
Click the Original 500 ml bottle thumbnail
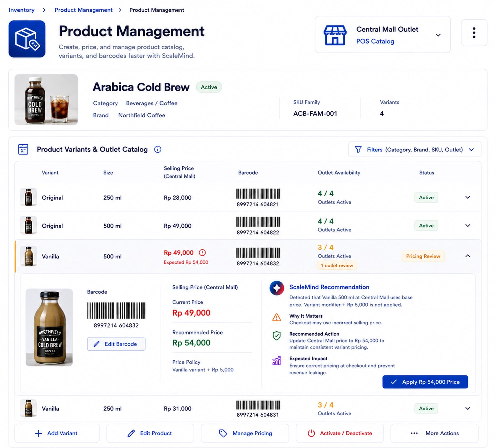29,225
